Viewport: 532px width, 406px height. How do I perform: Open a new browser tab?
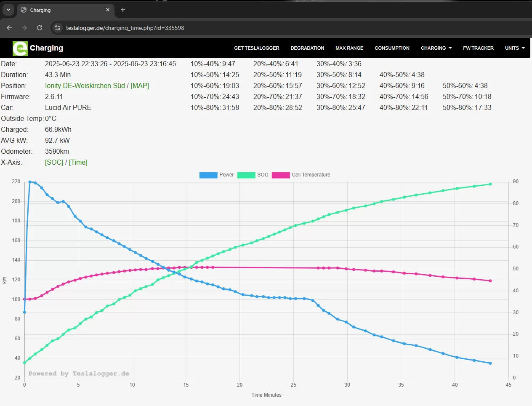point(123,10)
